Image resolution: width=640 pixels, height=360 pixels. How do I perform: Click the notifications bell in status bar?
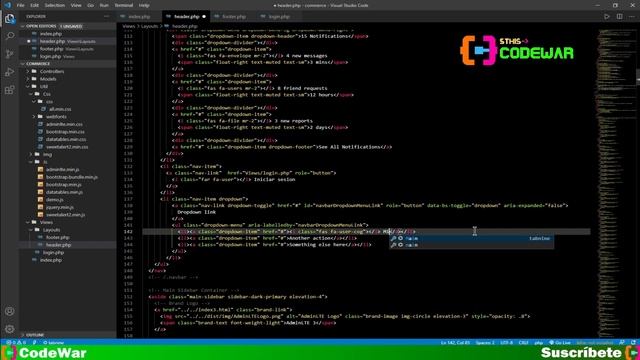click(633, 343)
